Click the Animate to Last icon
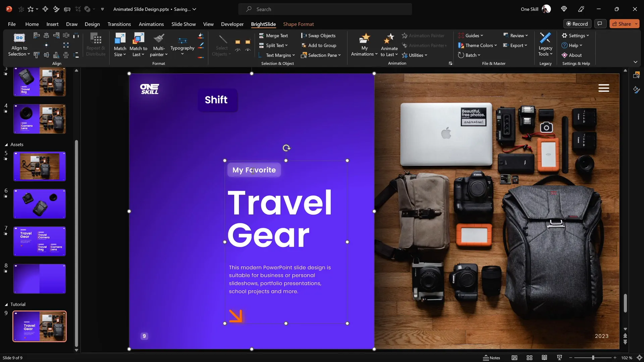The image size is (644, 362). point(389,39)
